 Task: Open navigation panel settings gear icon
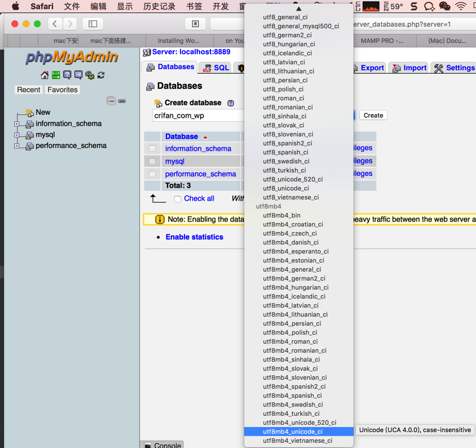point(90,75)
